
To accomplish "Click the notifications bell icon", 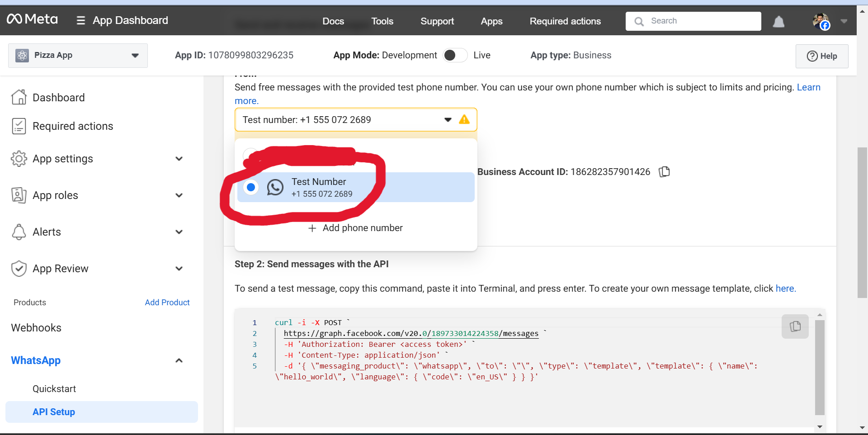I will (x=778, y=21).
